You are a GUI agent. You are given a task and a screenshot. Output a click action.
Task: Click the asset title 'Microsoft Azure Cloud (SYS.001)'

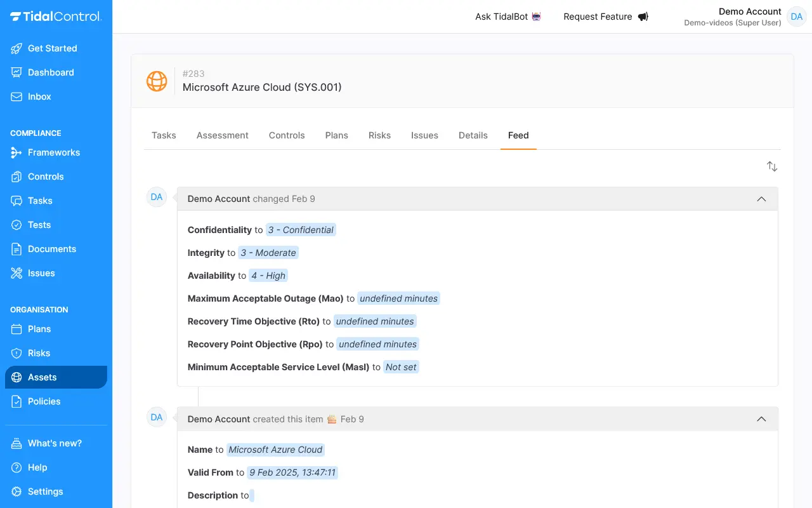[x=262, y=87]
